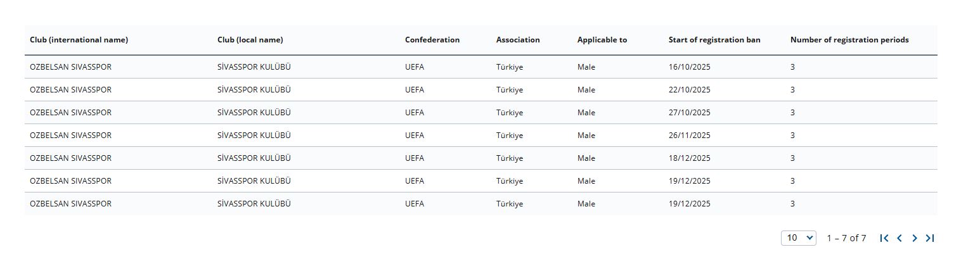Image resolution: width=980 pixels, height=278 pixels.
Task: Click Türkiye in the first table row
Action: click(x=510, y=67)
